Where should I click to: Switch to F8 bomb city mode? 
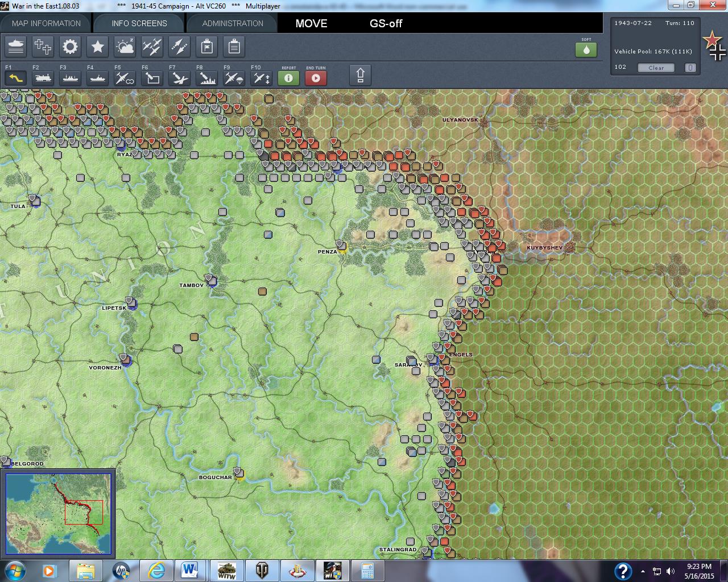coord(206,77)
